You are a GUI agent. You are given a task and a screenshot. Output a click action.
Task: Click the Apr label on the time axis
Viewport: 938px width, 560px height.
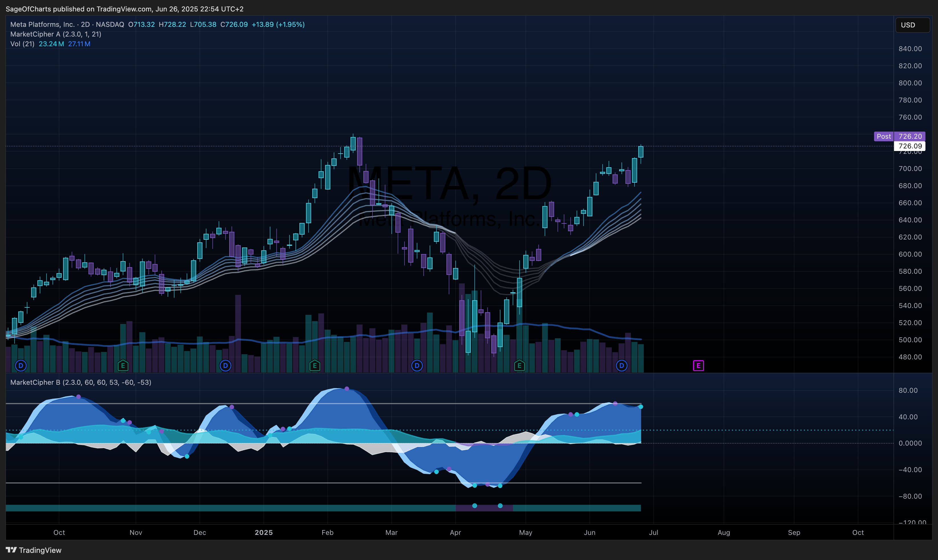click(x=455, y=532)
